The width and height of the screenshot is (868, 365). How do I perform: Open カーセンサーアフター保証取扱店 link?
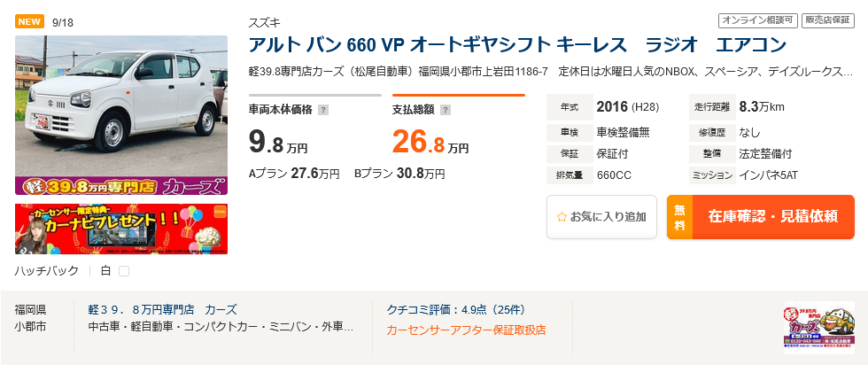pos(466,330)
